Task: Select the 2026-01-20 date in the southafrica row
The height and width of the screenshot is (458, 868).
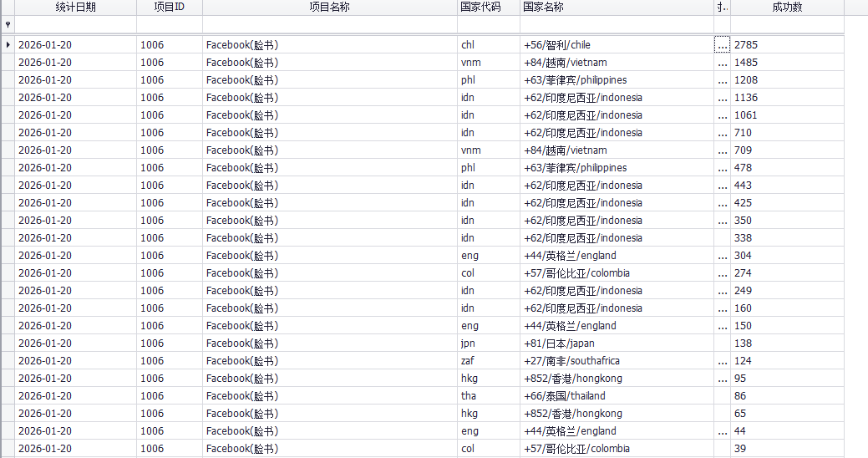Action: pyautogui.click(x=75, y=360)
